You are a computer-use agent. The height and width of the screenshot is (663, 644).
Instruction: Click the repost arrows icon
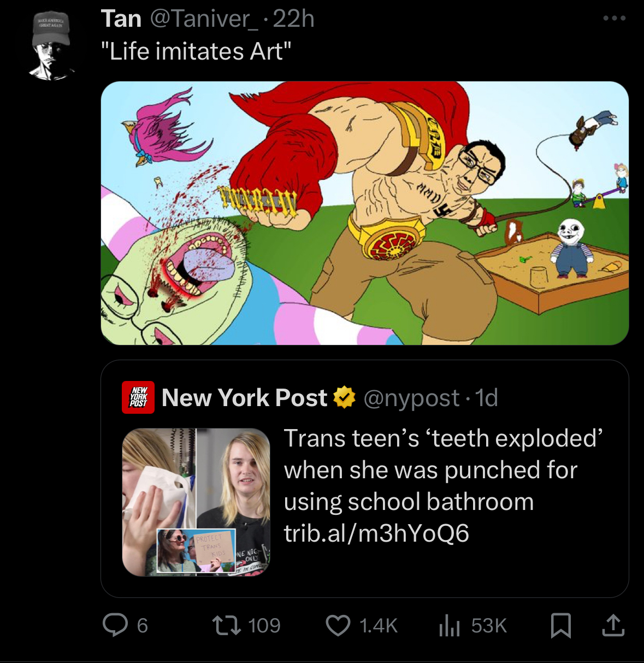(x=227, y=625)
